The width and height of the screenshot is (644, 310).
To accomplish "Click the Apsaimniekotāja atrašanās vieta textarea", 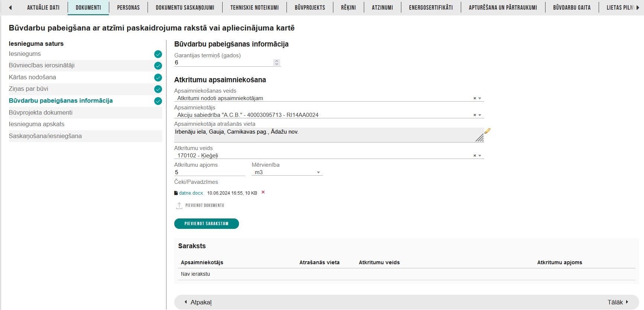I will coord(329,135).
